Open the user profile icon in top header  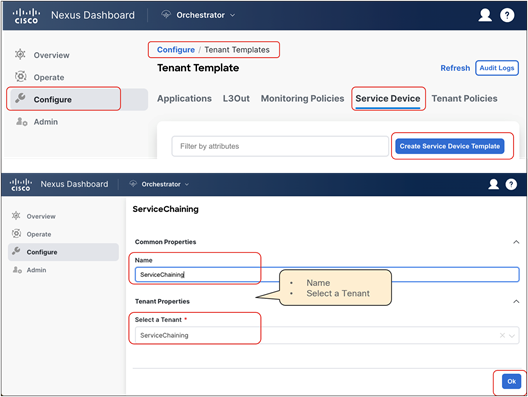pyautogui.click(x=485, y=15)
